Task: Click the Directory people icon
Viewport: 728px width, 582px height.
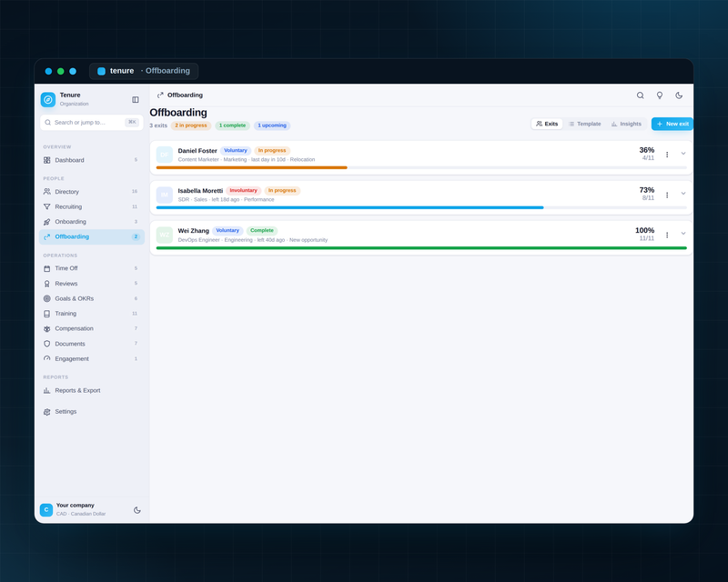Action: click(x=47, y=192)
